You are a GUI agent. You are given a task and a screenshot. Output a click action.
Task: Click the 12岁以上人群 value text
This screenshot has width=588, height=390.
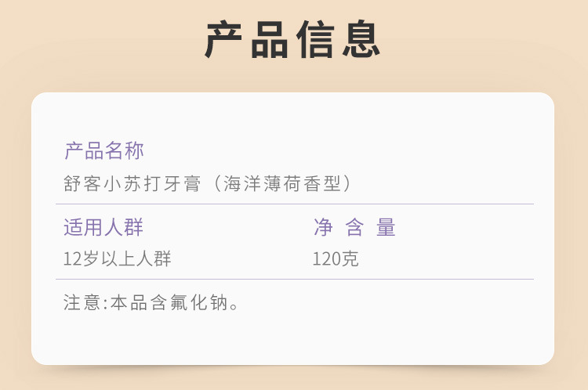117,258
